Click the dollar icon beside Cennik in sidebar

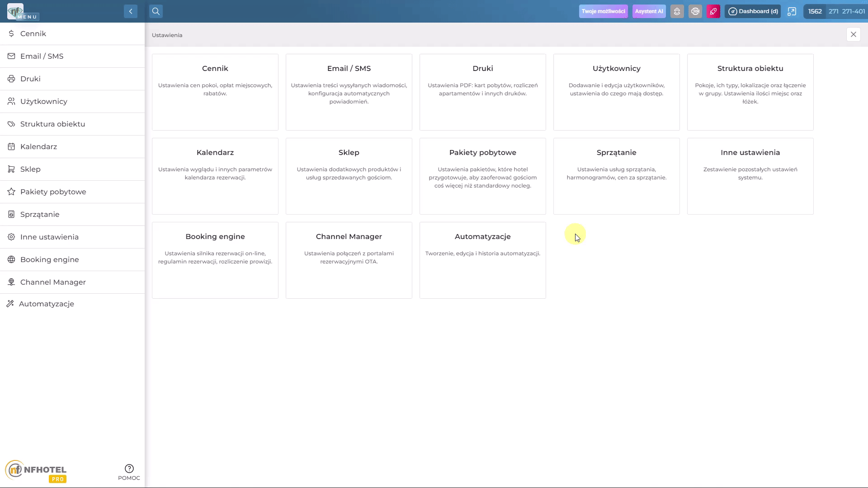click(x=11, y=34)
